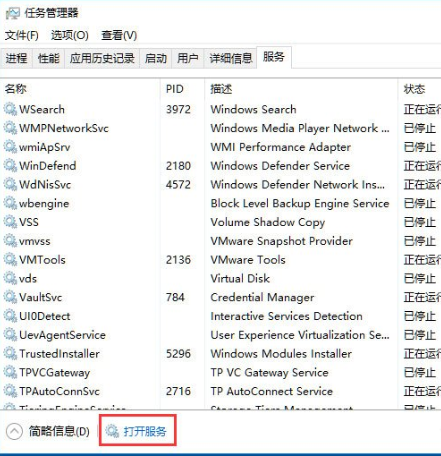Click the 简略信息(D) label
441x456 pixels.
click(x=59, y=432)
